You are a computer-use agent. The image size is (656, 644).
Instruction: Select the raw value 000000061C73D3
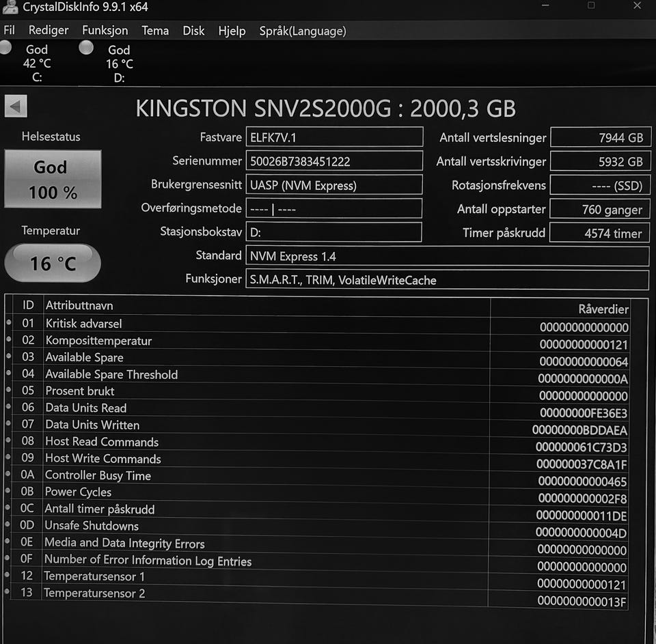tap(581, 447)
